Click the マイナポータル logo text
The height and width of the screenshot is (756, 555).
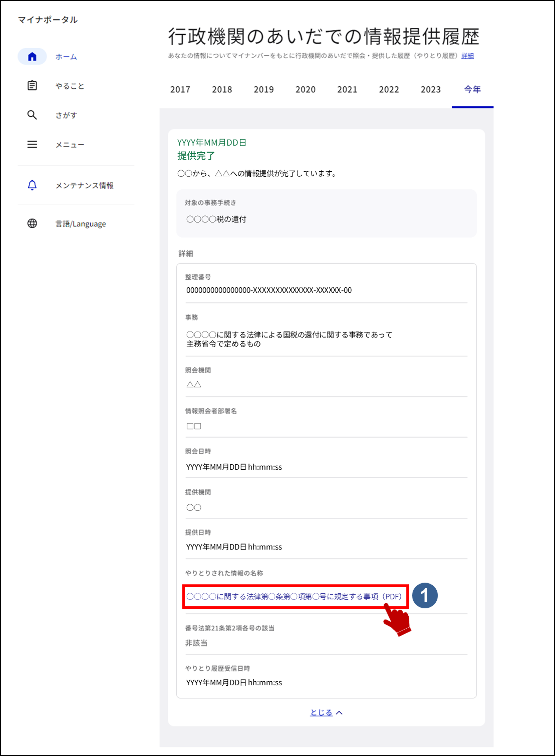point(48,20)
